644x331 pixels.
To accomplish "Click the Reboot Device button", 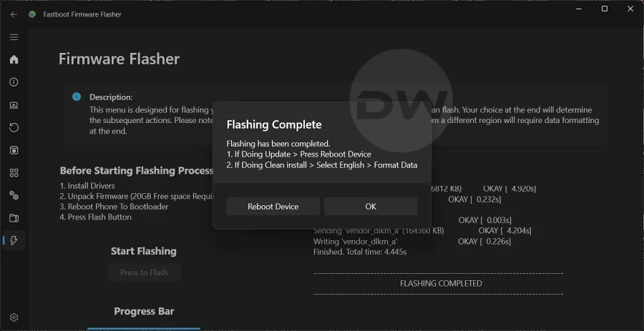I will (x=273, y=207).
